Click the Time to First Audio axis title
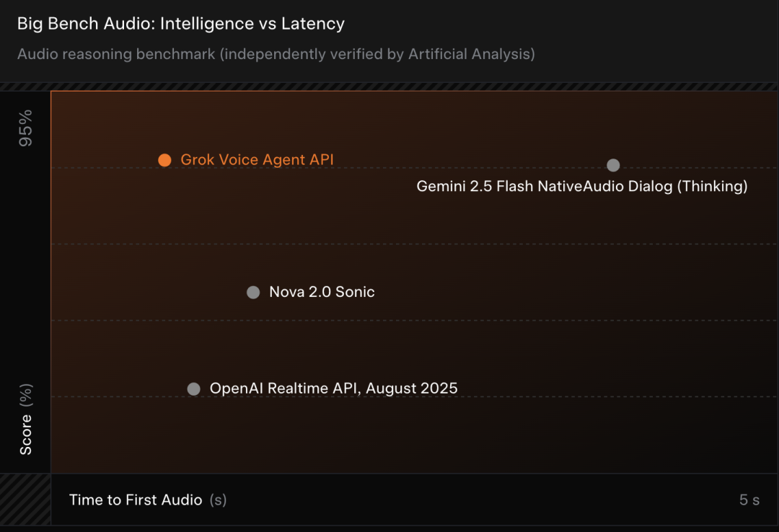The width and height of the screenshot is (779, 532). 136,500
